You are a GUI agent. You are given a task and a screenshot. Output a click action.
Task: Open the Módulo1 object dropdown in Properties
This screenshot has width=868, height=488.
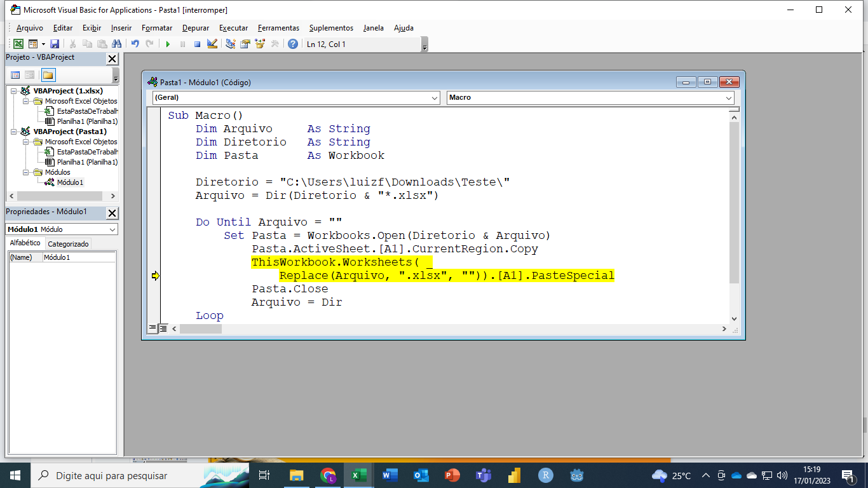(x=112, y=229)
